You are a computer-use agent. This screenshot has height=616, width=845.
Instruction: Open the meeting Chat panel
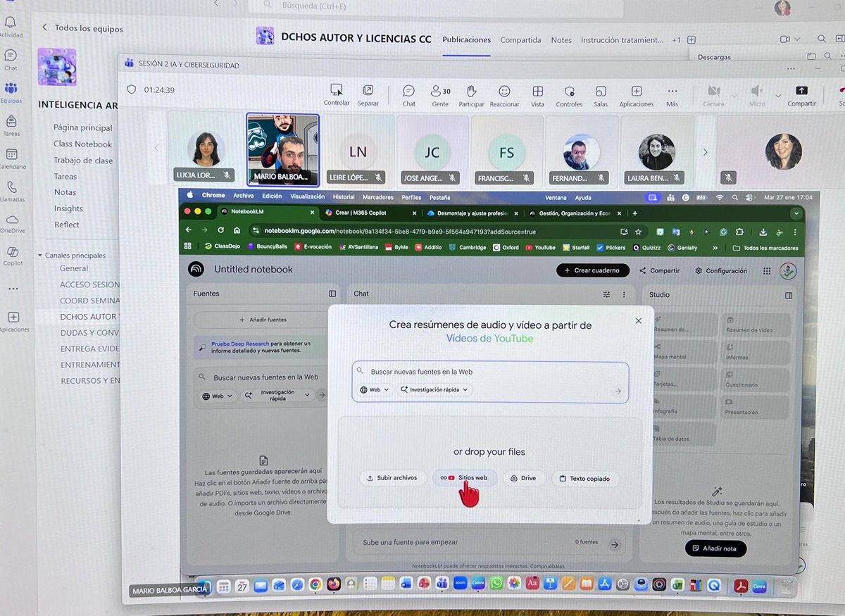point(408,95)
